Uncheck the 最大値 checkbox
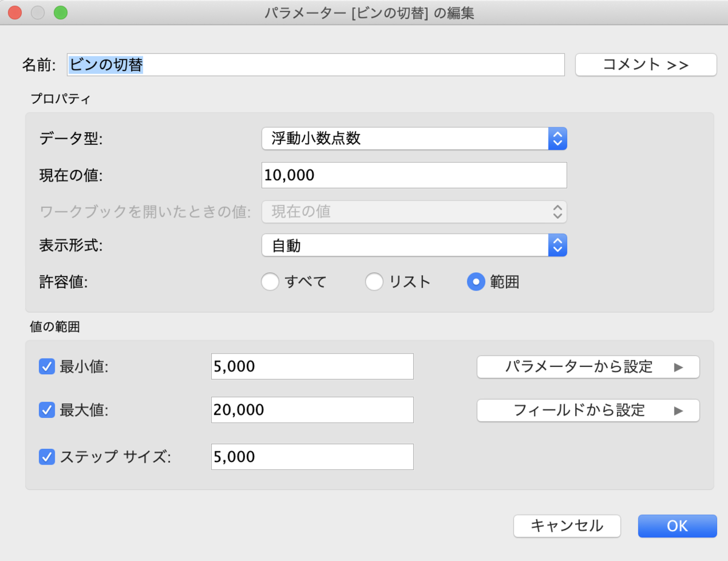This screenshot has width=728, height=561. (47, 410)
